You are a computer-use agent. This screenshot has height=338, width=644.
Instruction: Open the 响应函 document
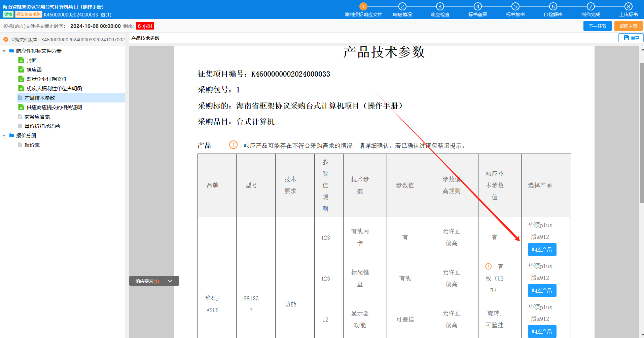(34, 70)
